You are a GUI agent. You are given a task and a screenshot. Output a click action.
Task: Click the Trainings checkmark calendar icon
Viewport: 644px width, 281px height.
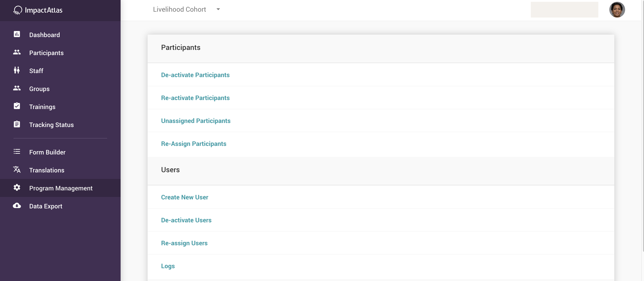[17, 106]
